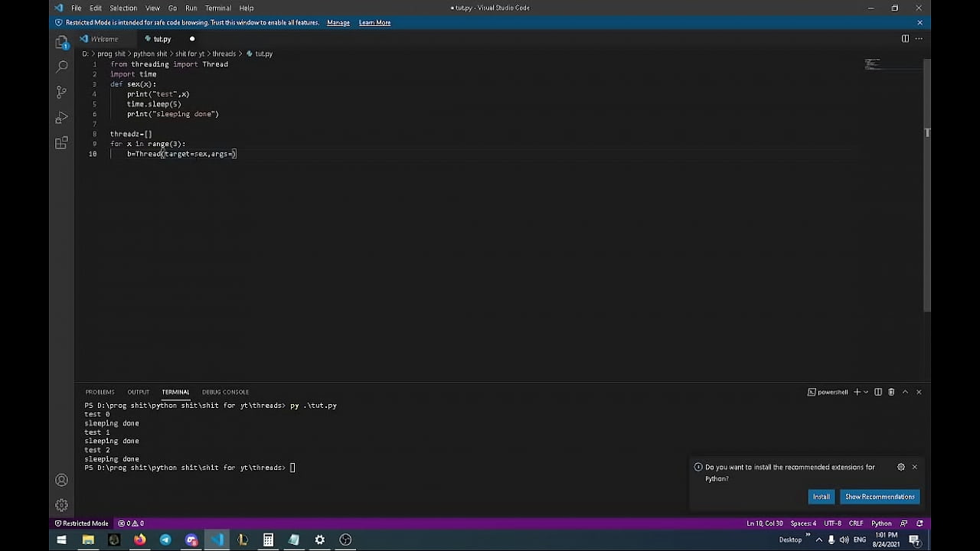Click the split editor right icon
This screenshot has width=980, height=551.
coord(905,39)
